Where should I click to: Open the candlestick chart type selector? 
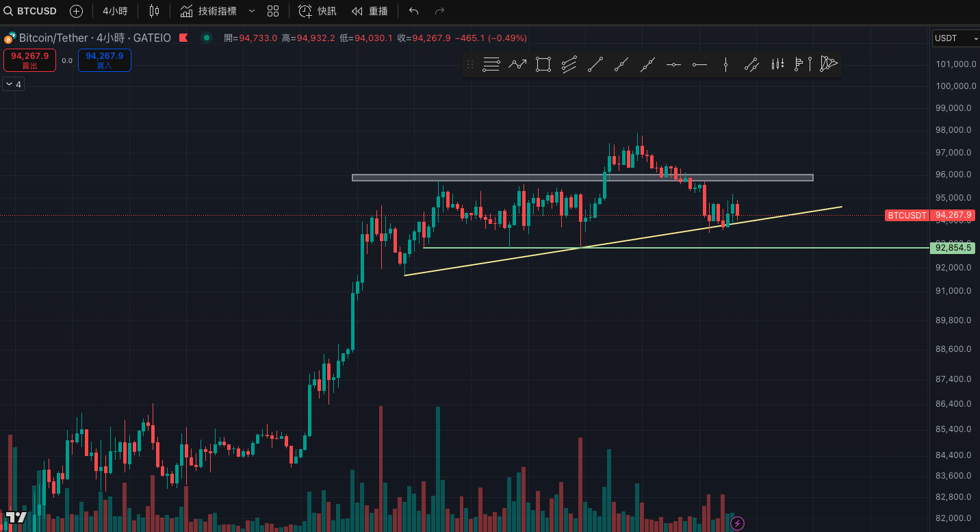[154, 11]
